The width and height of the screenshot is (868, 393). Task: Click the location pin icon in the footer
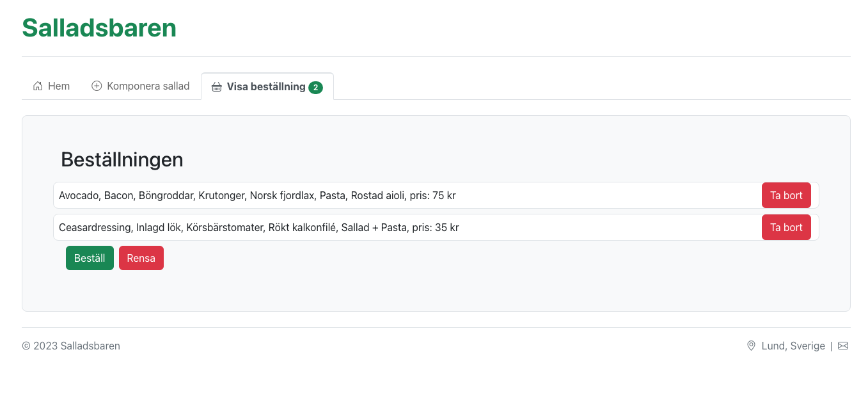(x=751, y=346)
